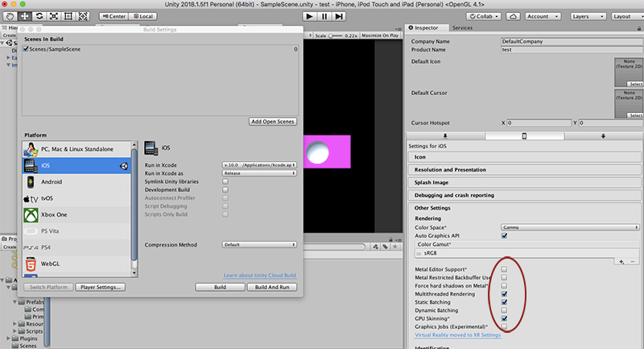Open the Run in Xcode as dropdown
The image size is (644, 349).
coord(259,173)
